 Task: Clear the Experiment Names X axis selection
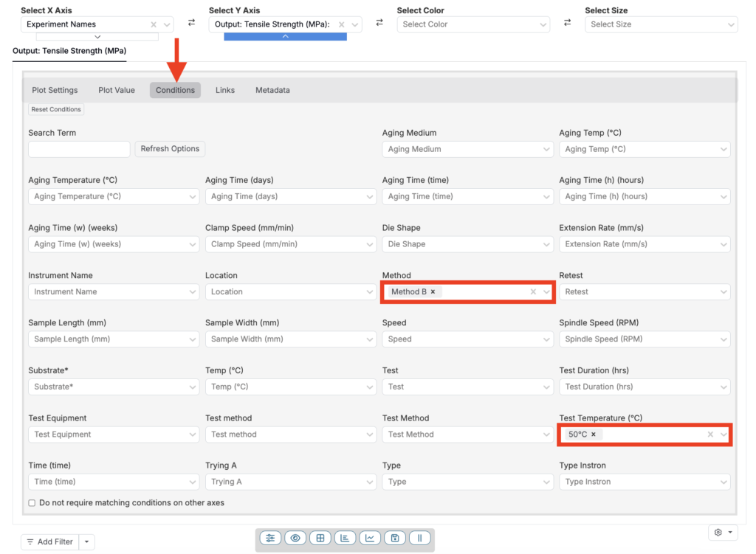[x=154, y=24]
